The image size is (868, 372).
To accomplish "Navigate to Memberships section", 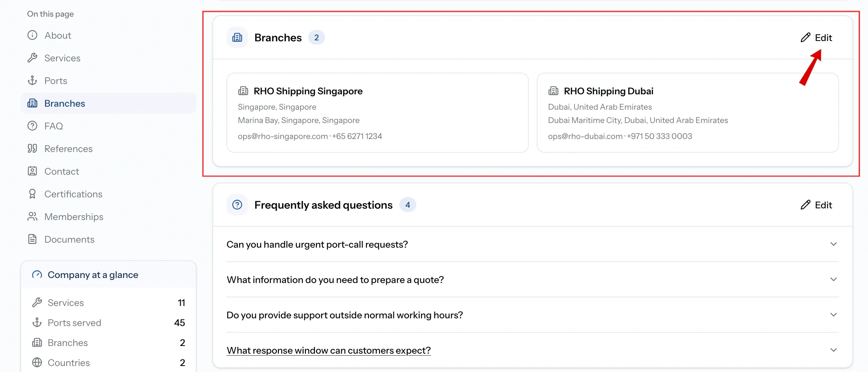I will point(108,216).
